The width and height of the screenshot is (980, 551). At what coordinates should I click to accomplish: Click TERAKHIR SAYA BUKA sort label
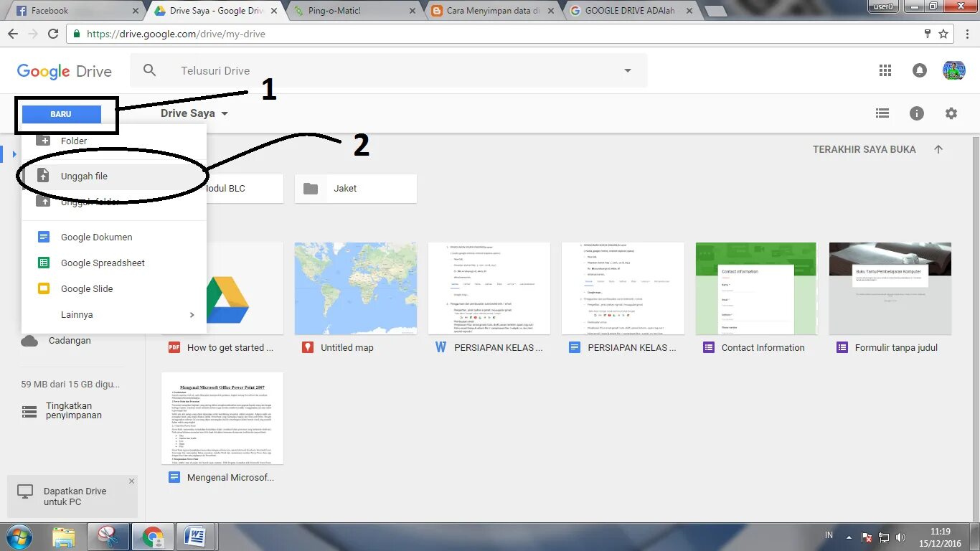864,149
